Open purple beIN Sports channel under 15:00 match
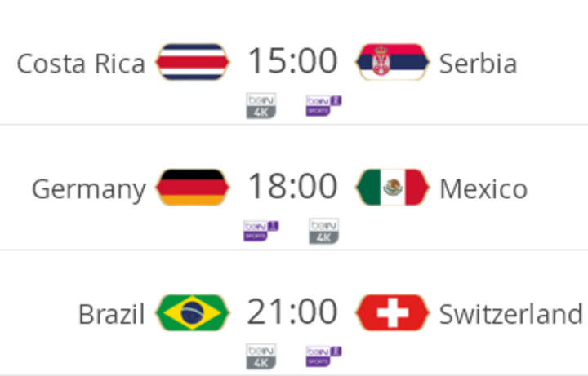 [x=323, y=106]
